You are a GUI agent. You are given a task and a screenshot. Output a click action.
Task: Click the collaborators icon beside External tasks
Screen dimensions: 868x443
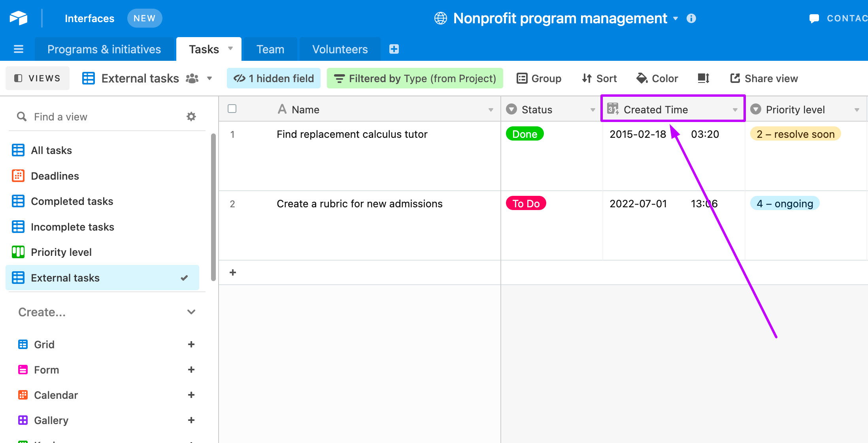[192, 79]
